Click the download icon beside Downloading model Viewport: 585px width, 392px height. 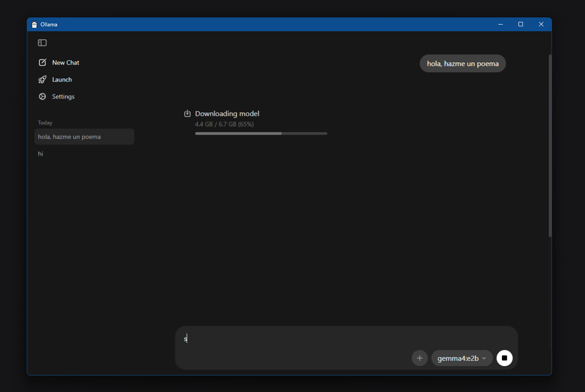188,113
